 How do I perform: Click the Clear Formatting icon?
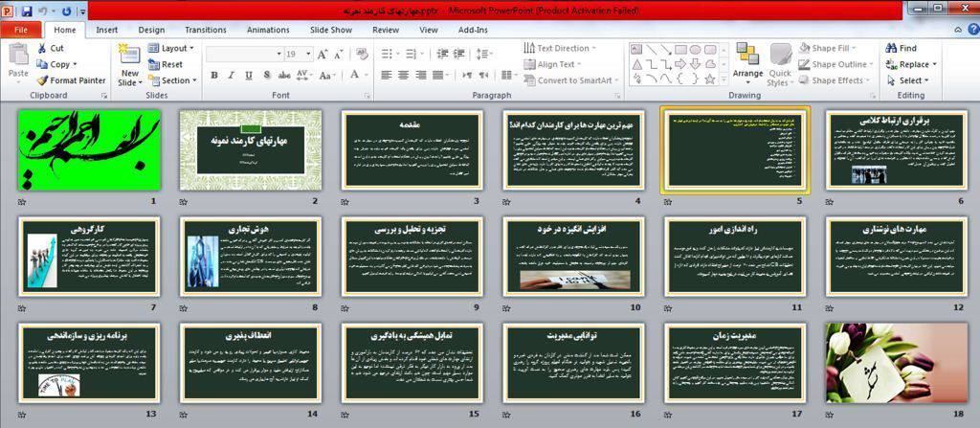pyautogui.click(x=362, y=55)
